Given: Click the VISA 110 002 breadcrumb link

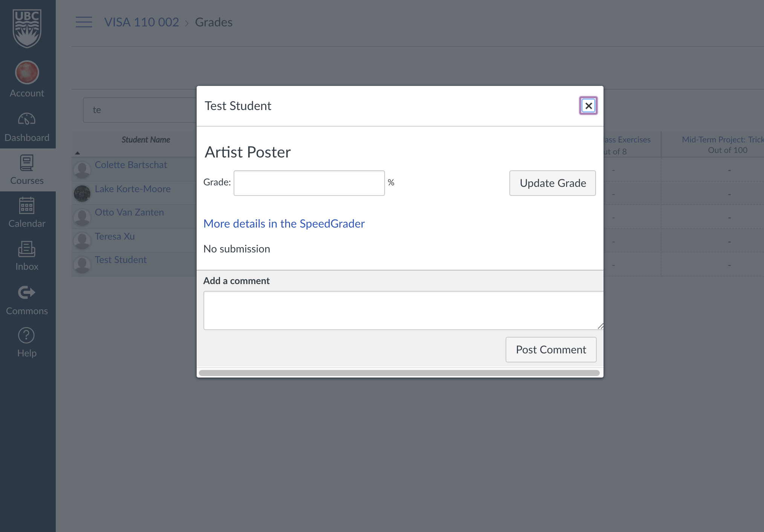Looking at the screenshot, I should tap(142, 22).
